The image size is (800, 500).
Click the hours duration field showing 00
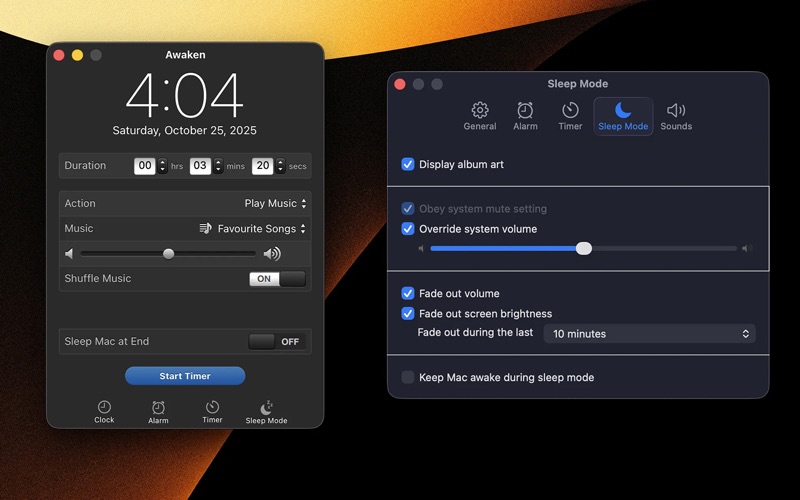[x=145, y=166]
